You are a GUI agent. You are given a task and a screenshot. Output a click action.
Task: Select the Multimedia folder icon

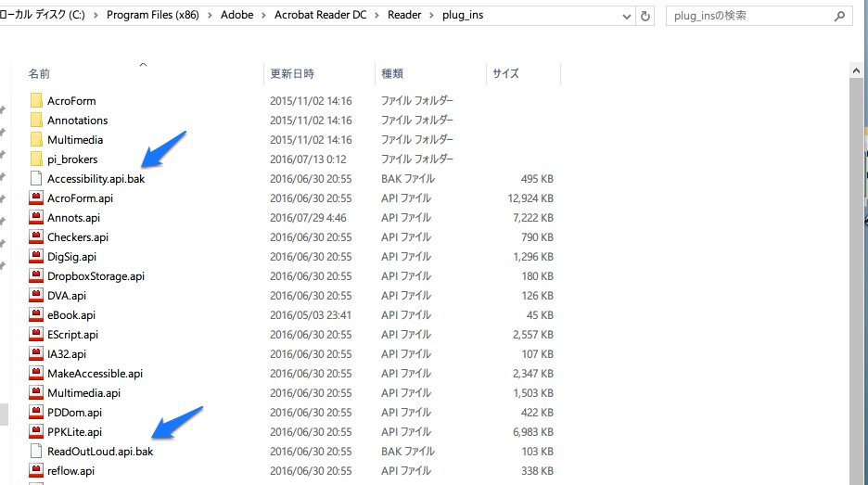(x=36, y=139)
